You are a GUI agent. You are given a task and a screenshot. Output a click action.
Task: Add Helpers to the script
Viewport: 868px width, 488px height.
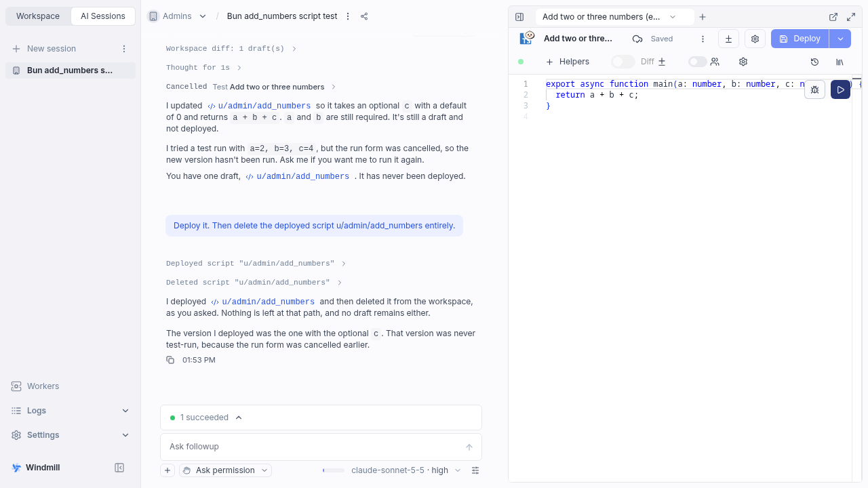[568, 62]
